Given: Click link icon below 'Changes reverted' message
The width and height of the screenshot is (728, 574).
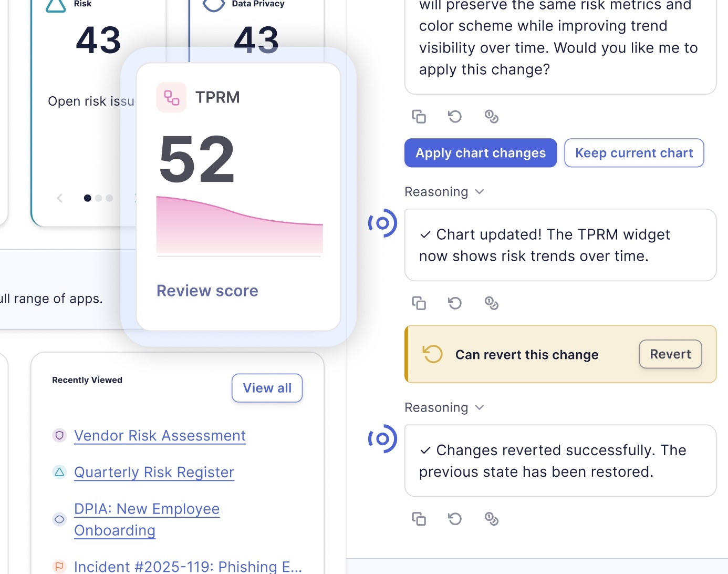Looking at the screenshot, I should coord(491,519).
